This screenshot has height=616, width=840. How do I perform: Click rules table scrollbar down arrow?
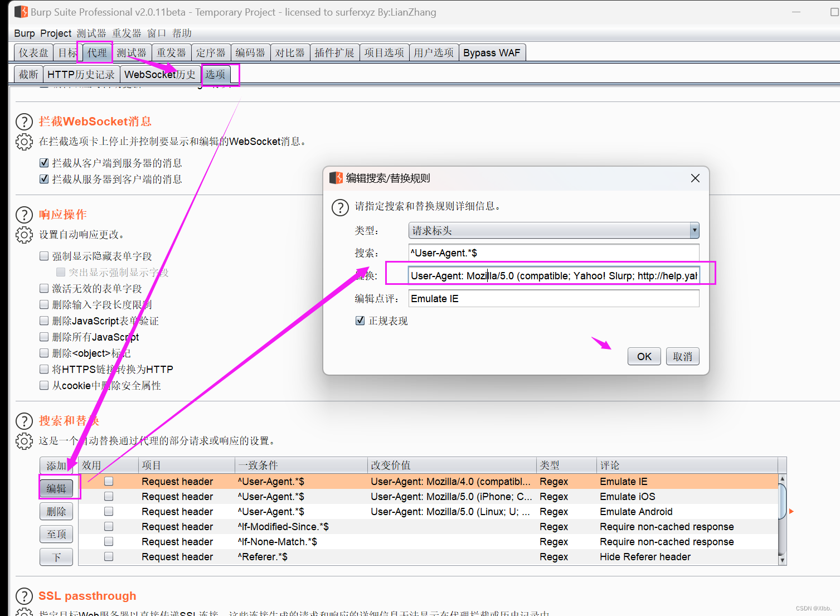point(782,560)
